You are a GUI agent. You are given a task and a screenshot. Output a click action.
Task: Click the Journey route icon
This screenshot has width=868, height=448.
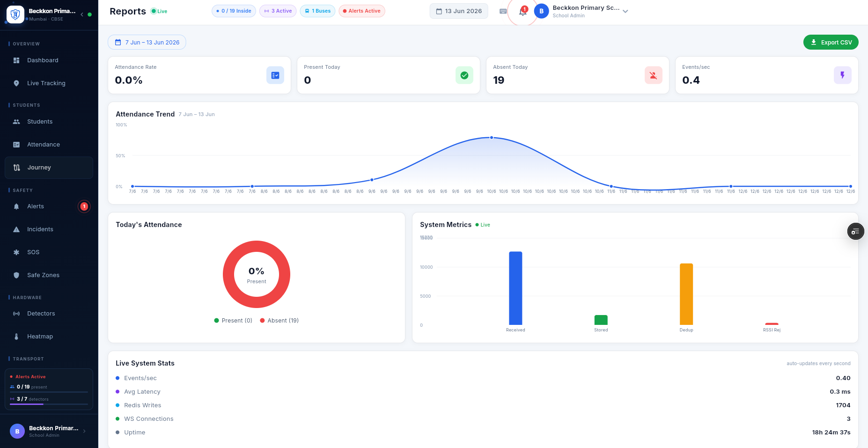click(16, 168)
